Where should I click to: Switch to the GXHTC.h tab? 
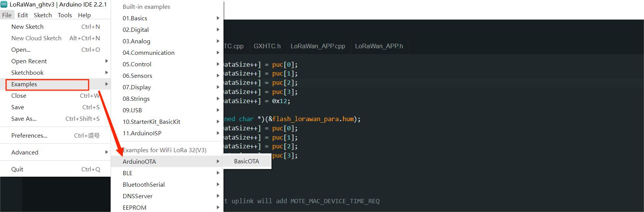point(267,46)
